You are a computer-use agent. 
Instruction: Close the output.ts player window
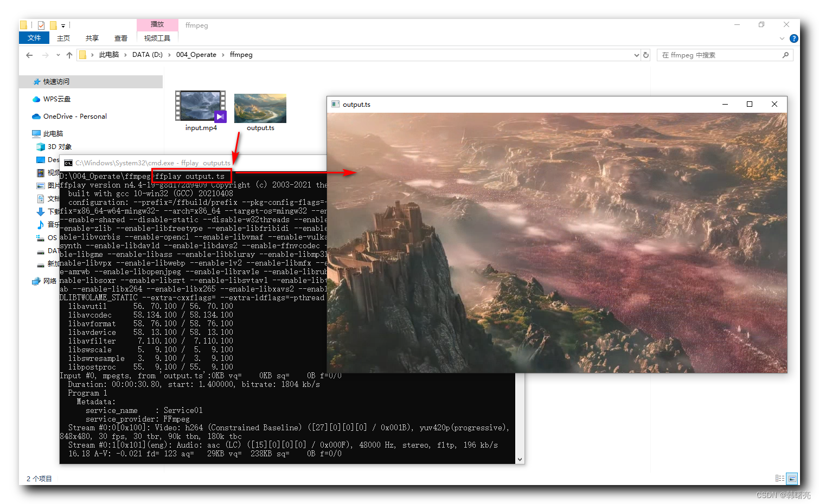click(x=775, y=105)
